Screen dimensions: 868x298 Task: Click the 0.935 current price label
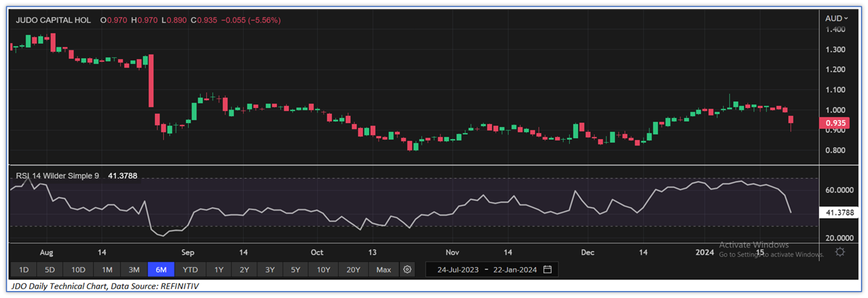click(835, 123)
